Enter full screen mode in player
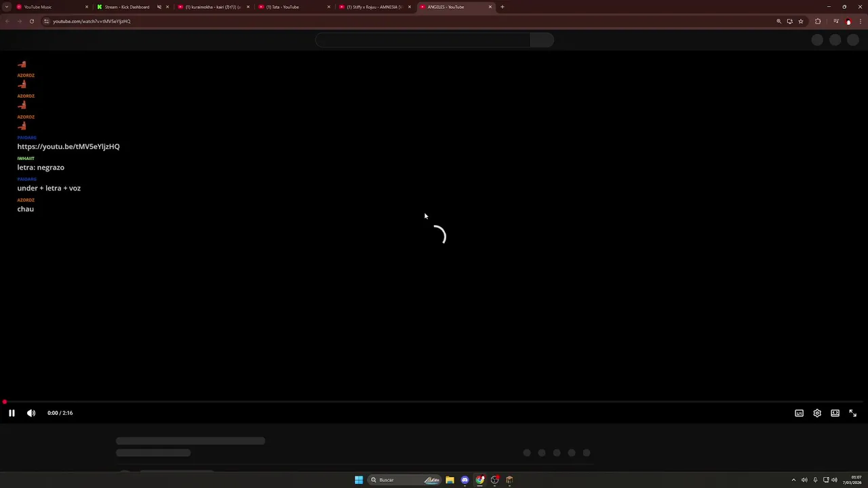Screen dimensions: 868x488 click(853, 413)
